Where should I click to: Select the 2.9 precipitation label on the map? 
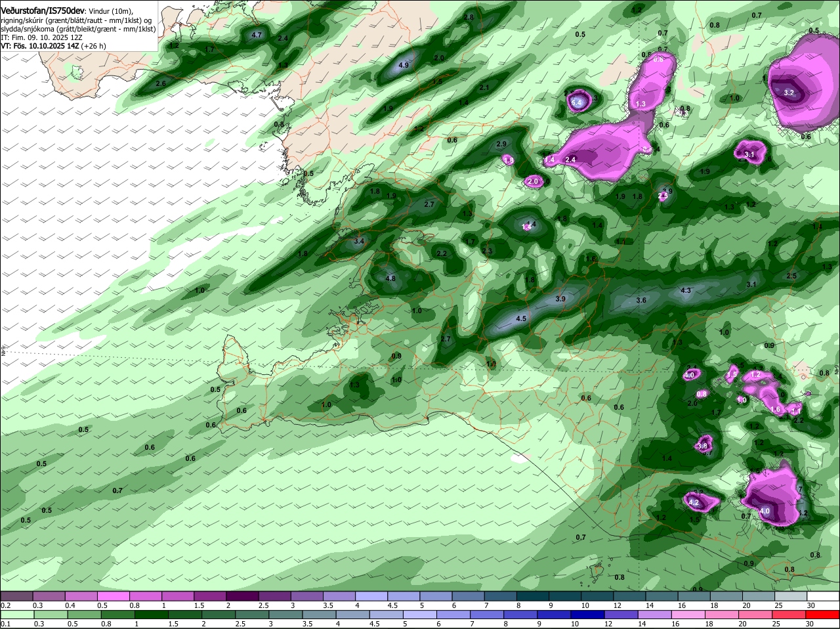tap(501, 144)
